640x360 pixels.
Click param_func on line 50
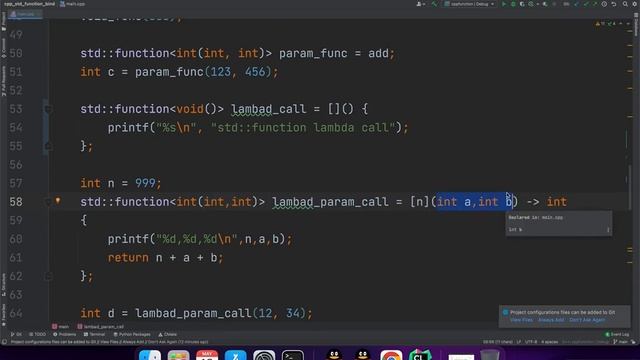click(313, 53)
